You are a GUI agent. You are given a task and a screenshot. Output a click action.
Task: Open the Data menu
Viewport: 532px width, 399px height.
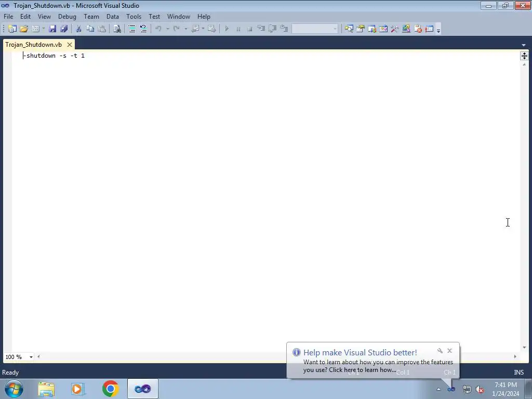(113, 16)
